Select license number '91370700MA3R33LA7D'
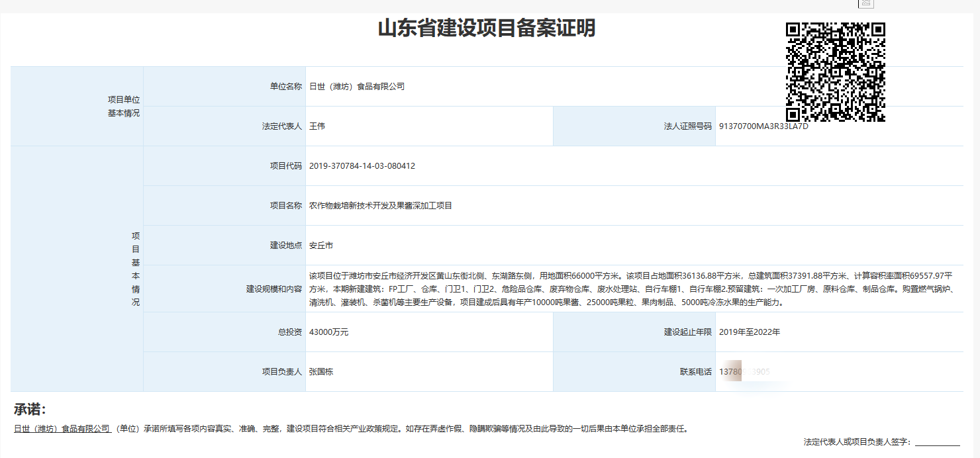Image resolution: width=980 pixels, height=458 pixels. click(763, 126)
